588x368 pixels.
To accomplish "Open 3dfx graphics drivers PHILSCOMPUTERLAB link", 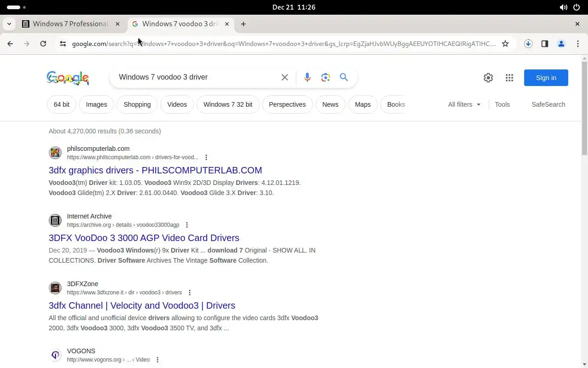I will pos(155,170).
